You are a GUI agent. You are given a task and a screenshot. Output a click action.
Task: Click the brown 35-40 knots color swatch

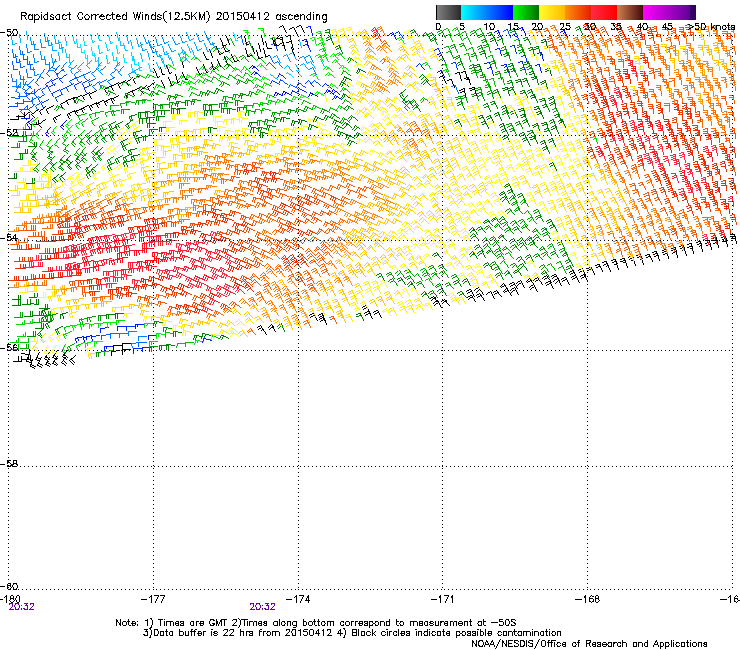(x=630, y=12)
